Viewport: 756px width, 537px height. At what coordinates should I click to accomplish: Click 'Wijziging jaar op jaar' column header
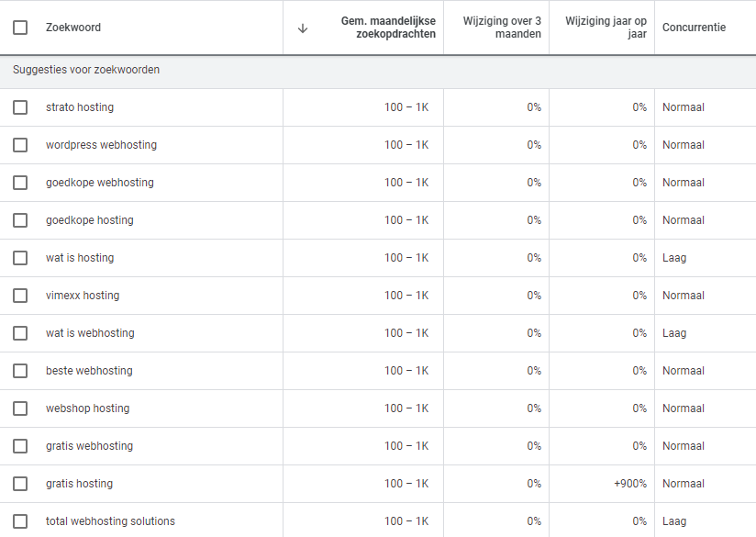[x=606, y=28]
